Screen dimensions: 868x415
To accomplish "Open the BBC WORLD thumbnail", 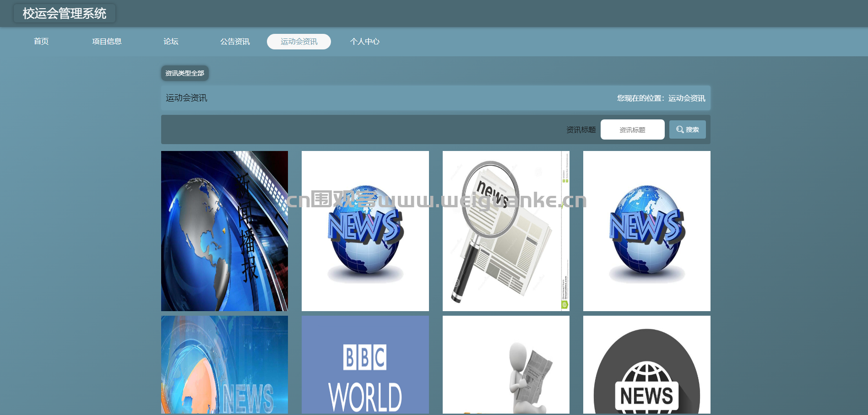I will (365, 365).
